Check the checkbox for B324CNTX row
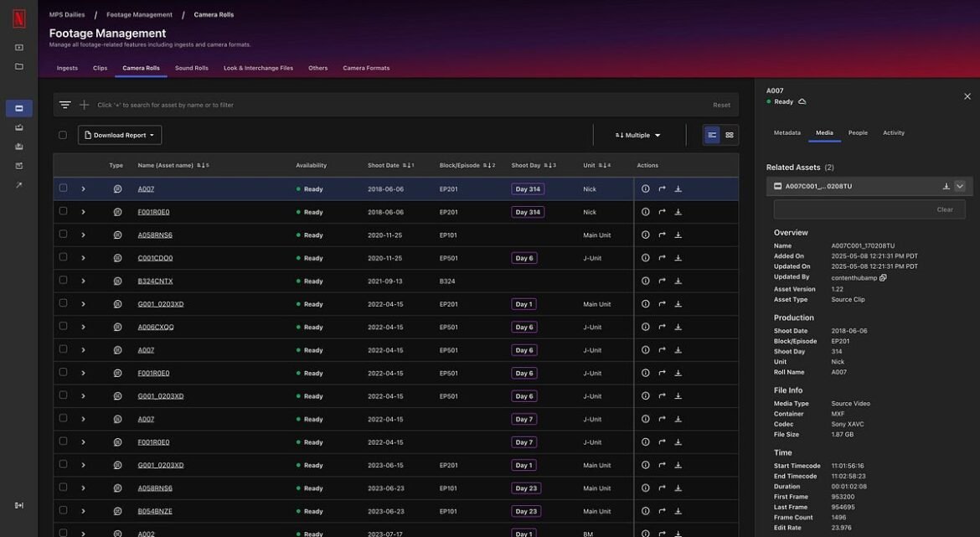Image resolution: width=980 pixels, height=537 pixels. (x=61, y=281)
